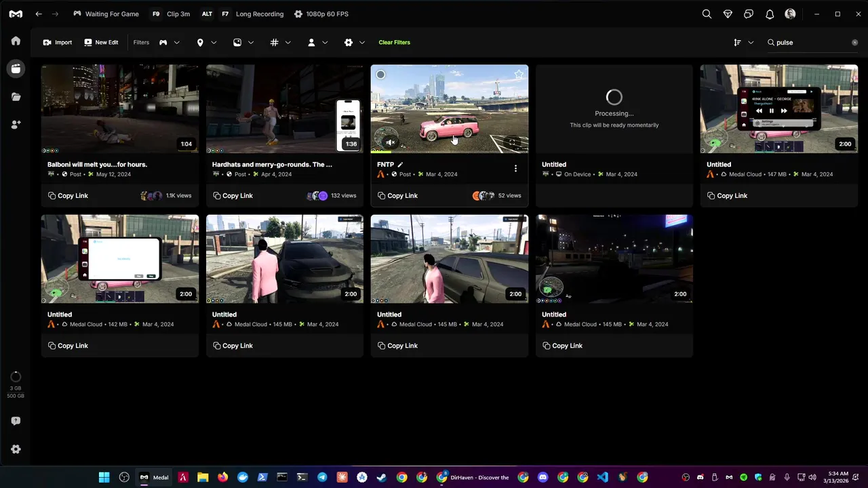Click the Balboni will melt you title
This screenshot has width=868, height=488.
97,165
